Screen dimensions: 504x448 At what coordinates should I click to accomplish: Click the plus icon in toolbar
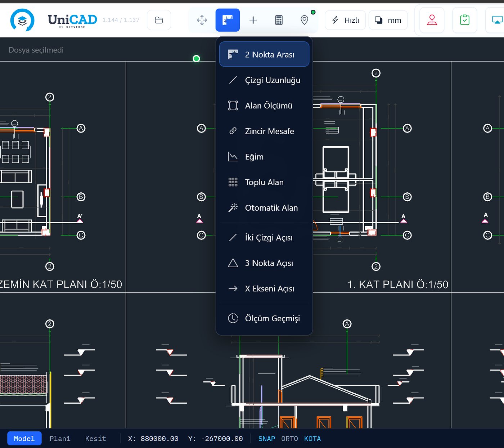[253, 20]
